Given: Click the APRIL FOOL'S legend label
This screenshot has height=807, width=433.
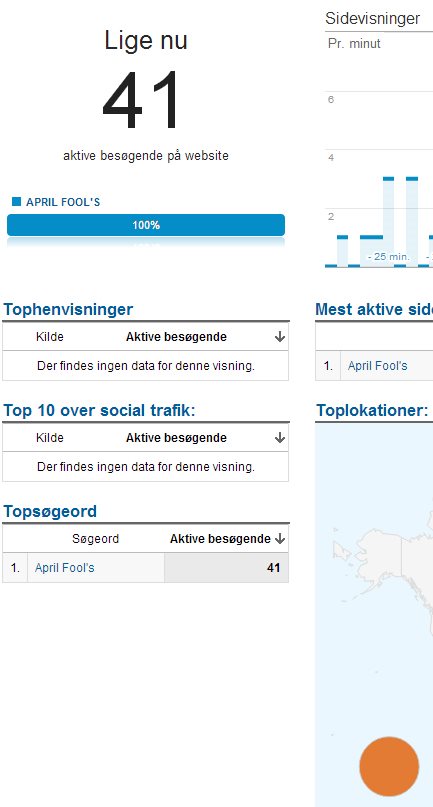Looking at the screenshot, I should (x=63, y=202).
